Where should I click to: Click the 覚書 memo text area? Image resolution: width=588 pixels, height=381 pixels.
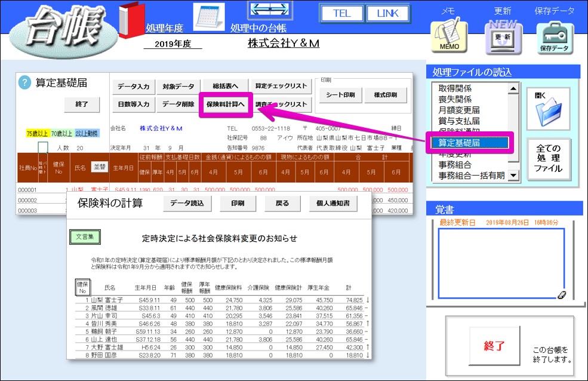pos(501,263)
